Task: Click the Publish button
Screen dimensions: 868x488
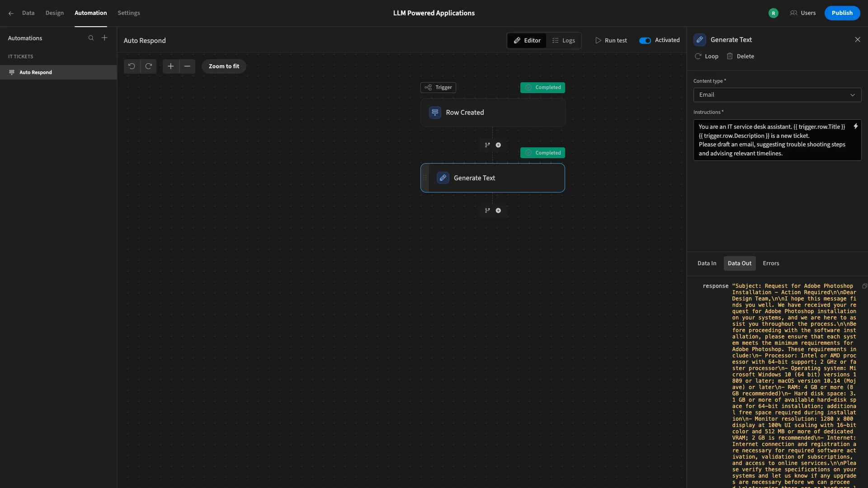Action: click(842, 13)
